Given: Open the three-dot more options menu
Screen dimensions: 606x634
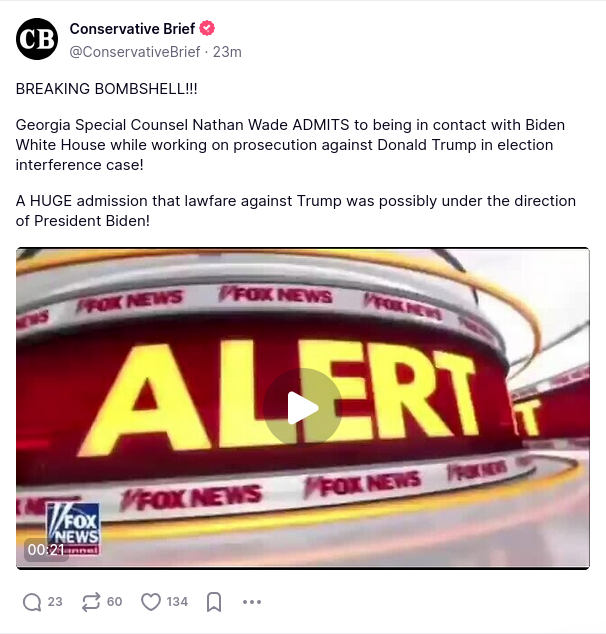Looking at the screenshot, I should [252, 602].
